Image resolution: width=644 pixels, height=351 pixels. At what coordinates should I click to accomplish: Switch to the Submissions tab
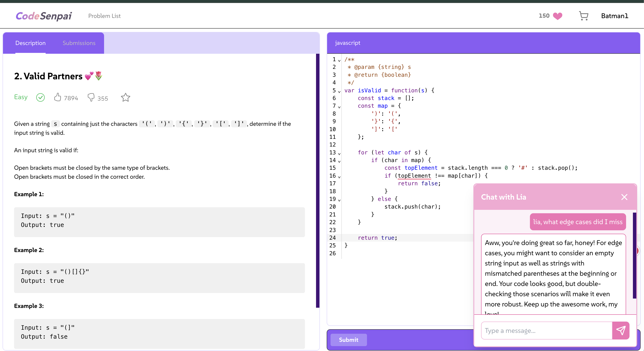click(79, 43)
